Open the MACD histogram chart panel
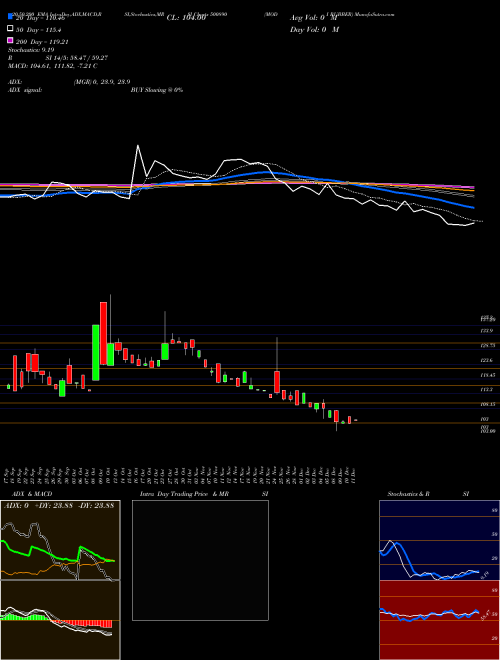500x660 pixels. tap(60, 620)
